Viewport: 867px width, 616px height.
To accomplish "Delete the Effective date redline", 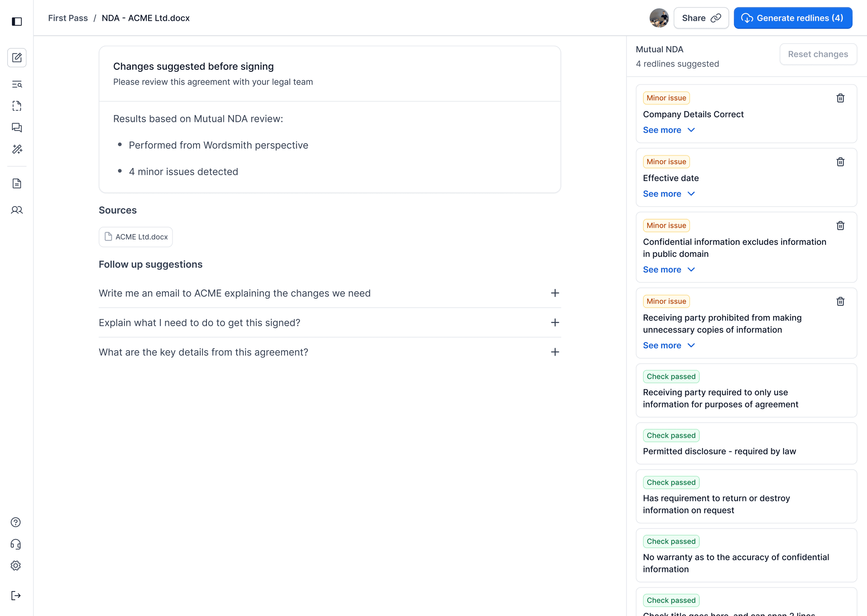I will click(x=840, y=162).
